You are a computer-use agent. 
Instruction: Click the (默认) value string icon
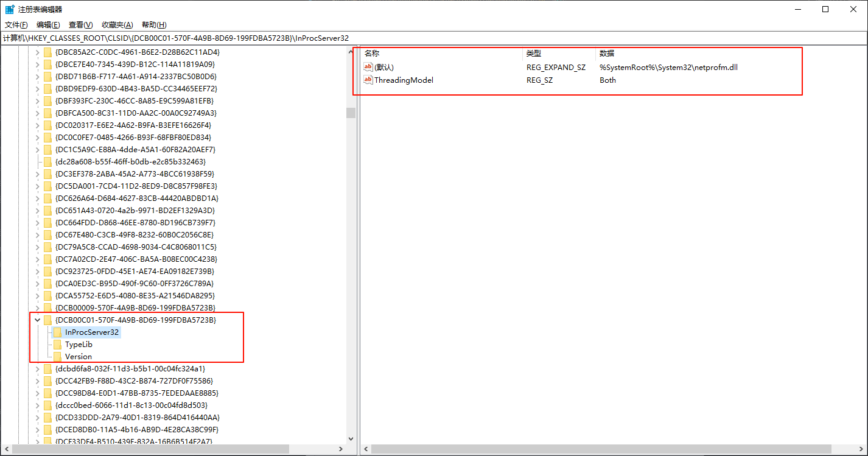(368, 67)
